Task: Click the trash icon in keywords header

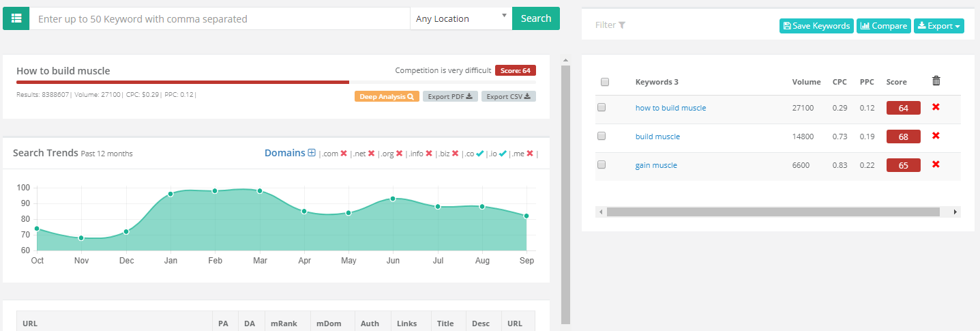Action: [x=936, y=81]
